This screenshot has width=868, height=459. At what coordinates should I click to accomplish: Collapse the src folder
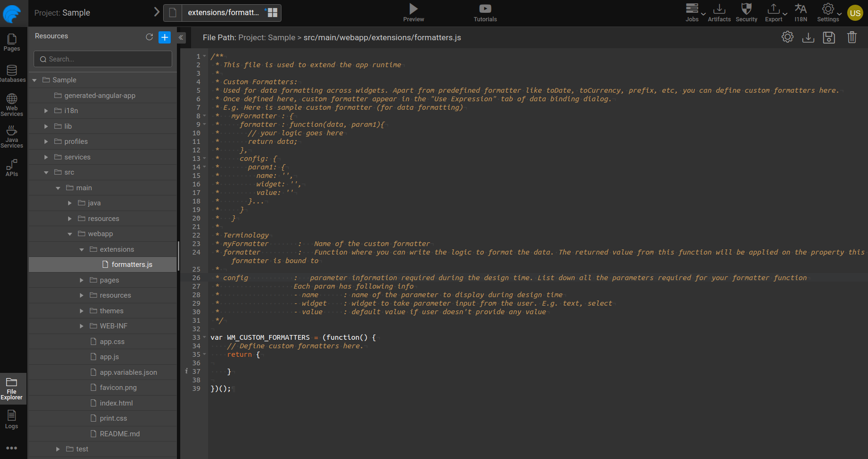pyautogui.click(x=46, y=172)
